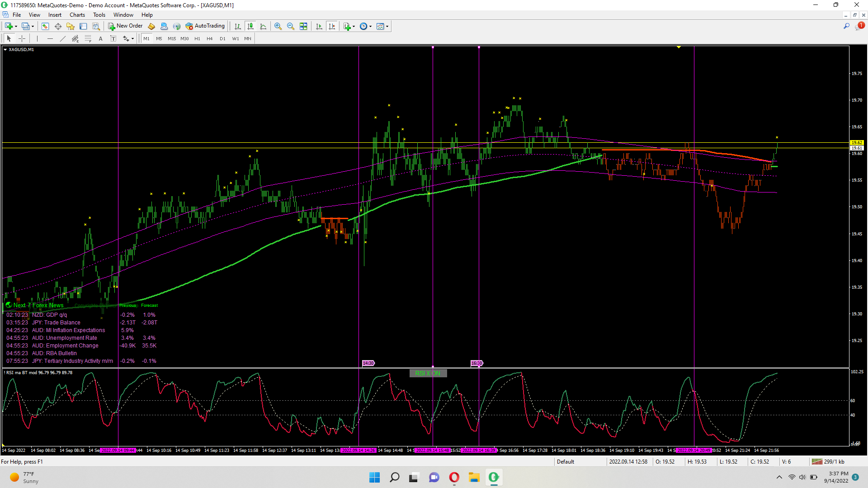868x488 pixels.
Task: Open the Tools menu
Action: click(99, 15)
